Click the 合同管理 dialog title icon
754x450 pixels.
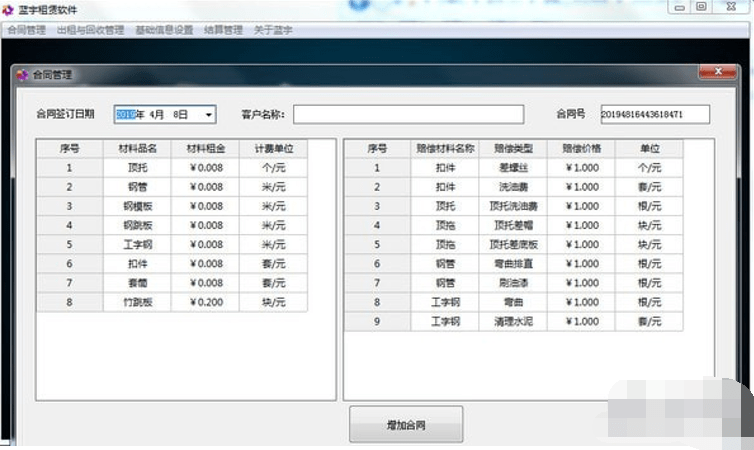pyautogui.click(x=22, y=75)
